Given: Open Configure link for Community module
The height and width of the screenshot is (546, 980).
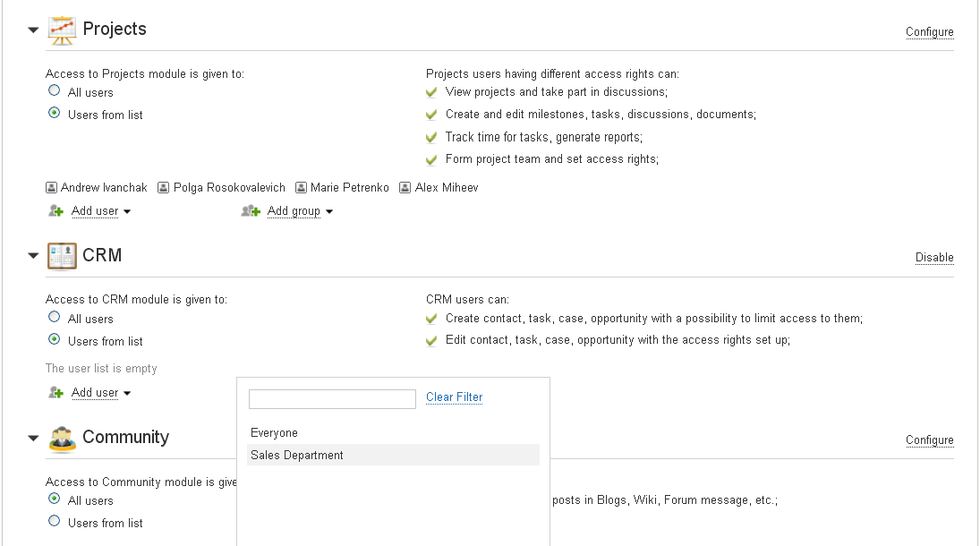Looking at the screenshot, I should point(929,440).
